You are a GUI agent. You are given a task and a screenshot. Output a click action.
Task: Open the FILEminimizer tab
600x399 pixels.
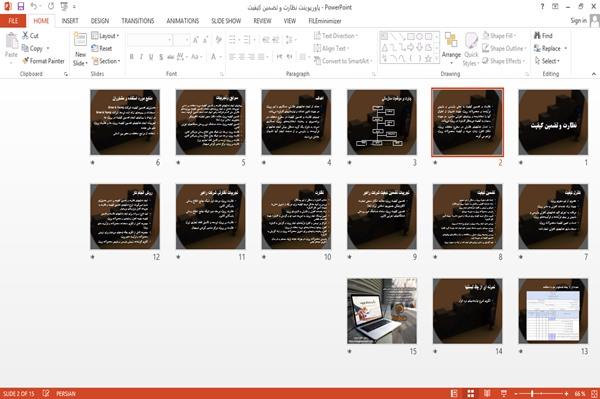tap(325, 21)
